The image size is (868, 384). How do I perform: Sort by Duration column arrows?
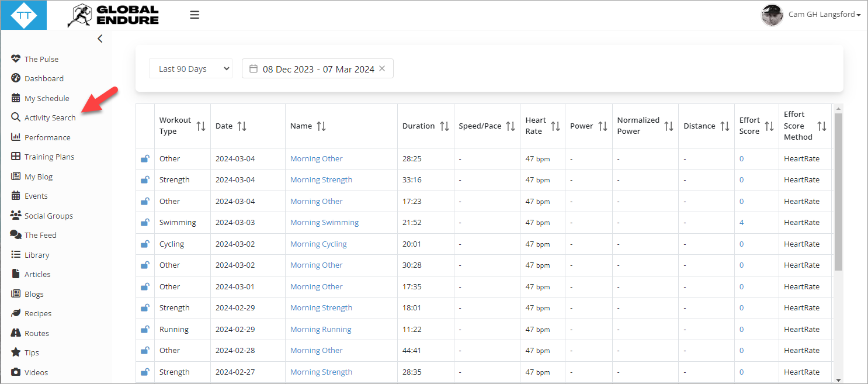[445, 126]
